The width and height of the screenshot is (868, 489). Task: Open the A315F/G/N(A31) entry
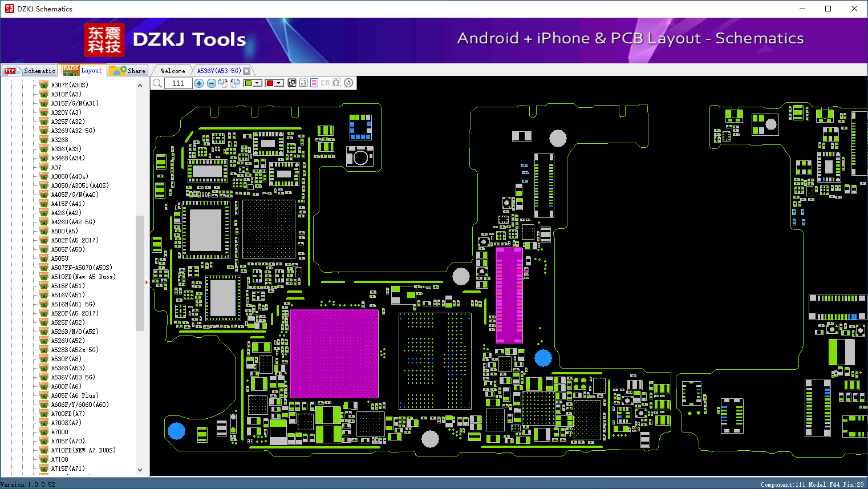(75, 103)
